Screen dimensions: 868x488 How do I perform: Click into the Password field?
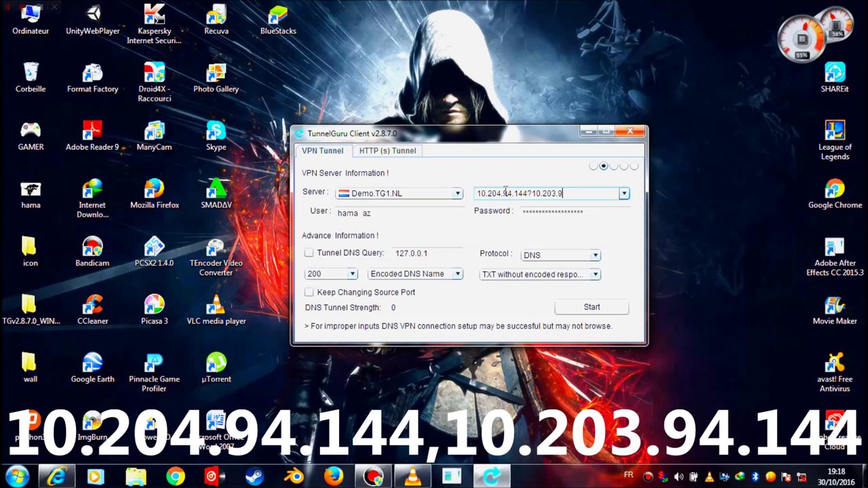coord(575,211)
